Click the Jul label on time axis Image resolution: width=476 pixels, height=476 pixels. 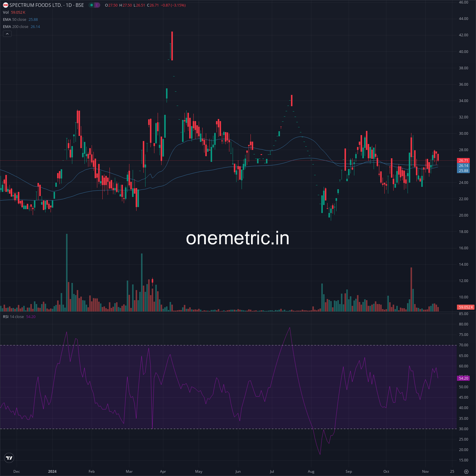click(x=272, y=471)
